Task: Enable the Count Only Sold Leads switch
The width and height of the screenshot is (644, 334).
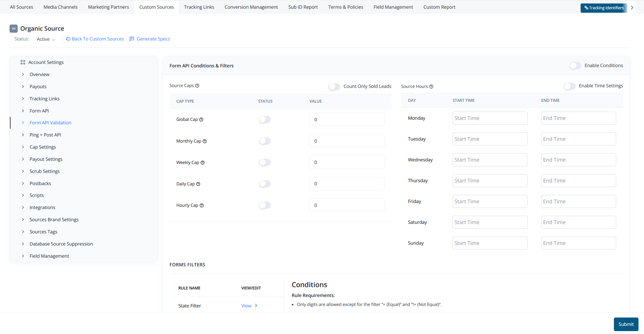Action: [x=334, y=86]
